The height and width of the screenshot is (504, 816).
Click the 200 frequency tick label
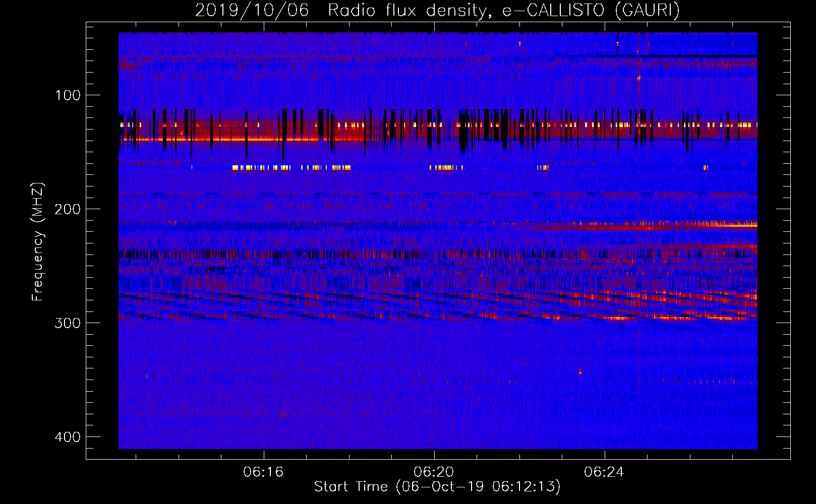pos(68,209)
